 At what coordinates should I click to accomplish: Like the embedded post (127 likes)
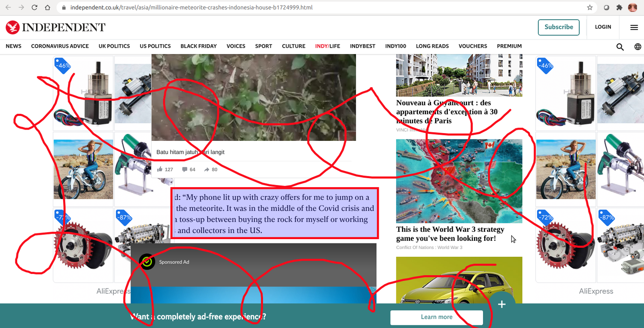[165, 170]
